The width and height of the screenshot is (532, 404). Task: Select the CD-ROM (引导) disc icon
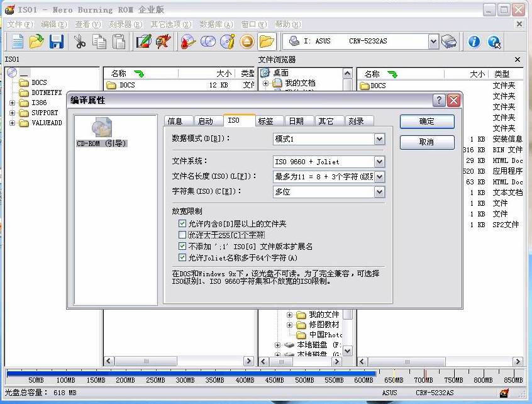(x=102, y=132)
